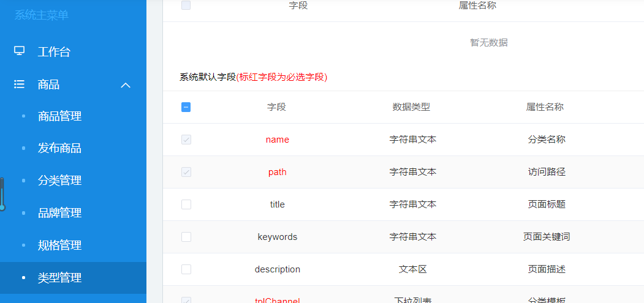Navigate to 规格管理
This screenshot has height=303, width=644.
coord(59,245)
